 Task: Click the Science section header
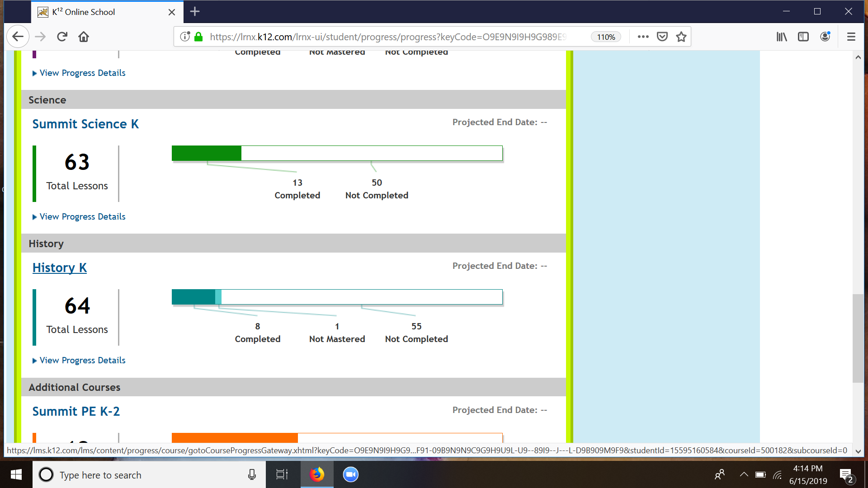[293, 100]
